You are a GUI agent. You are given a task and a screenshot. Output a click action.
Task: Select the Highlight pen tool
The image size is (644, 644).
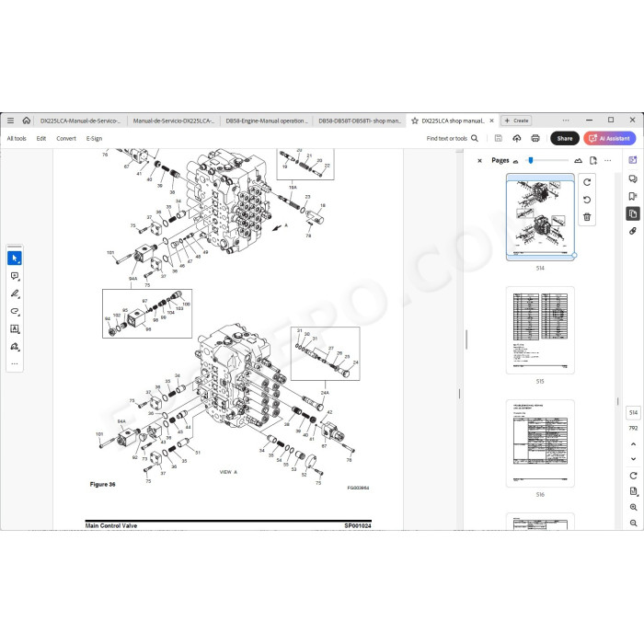(15, 293)
